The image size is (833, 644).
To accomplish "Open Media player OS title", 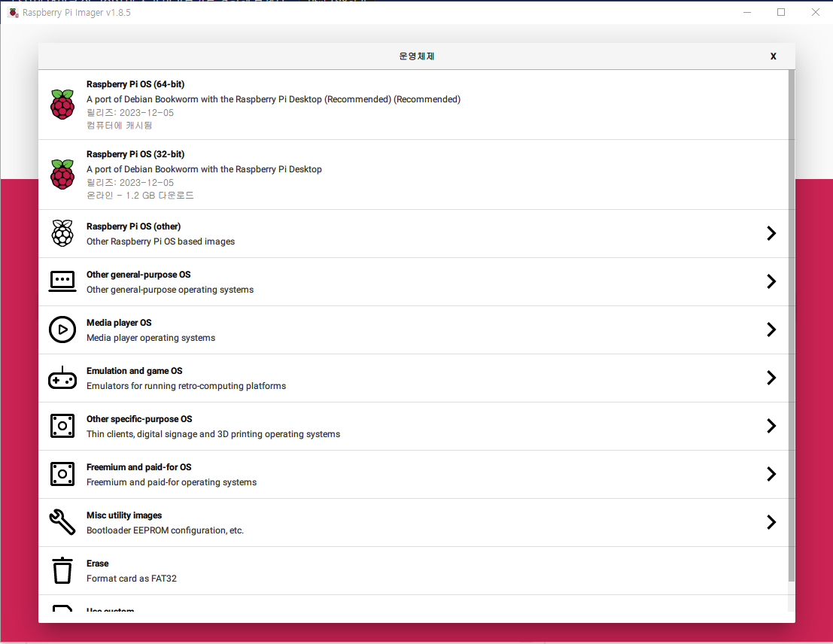I will (x=119, y=323).
